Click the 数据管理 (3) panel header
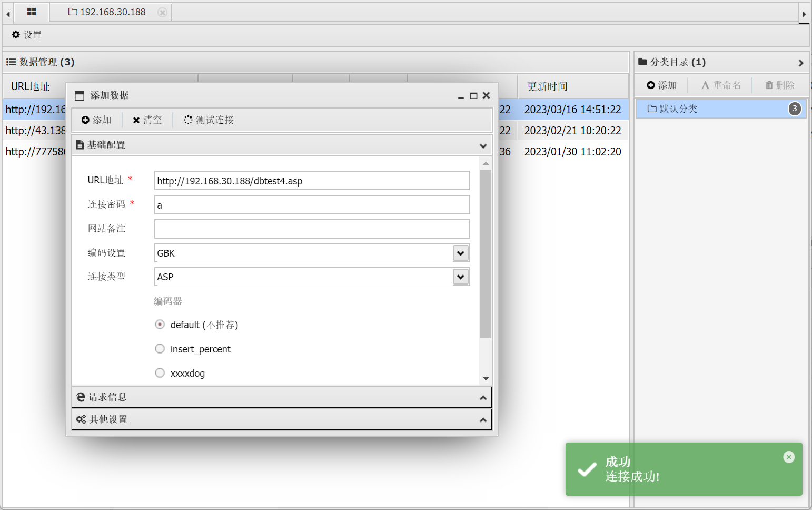The image size is (812, 510). point(316,62)
